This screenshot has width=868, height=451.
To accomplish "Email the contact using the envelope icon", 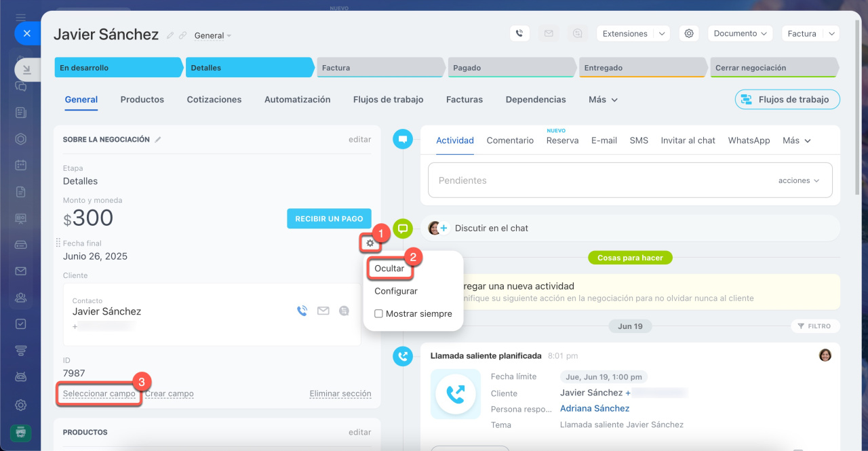I will tap(323, 311).
